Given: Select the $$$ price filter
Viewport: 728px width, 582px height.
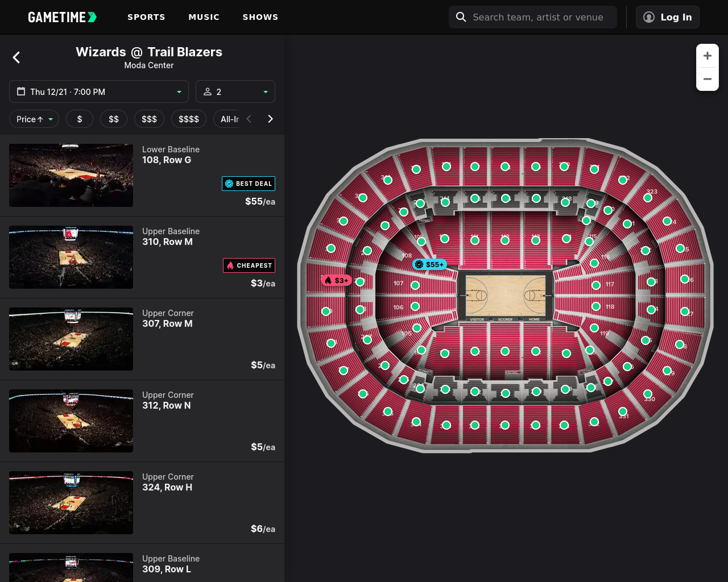Looking at the screenshot, I should pyautogui.click(x=149, y=119).
